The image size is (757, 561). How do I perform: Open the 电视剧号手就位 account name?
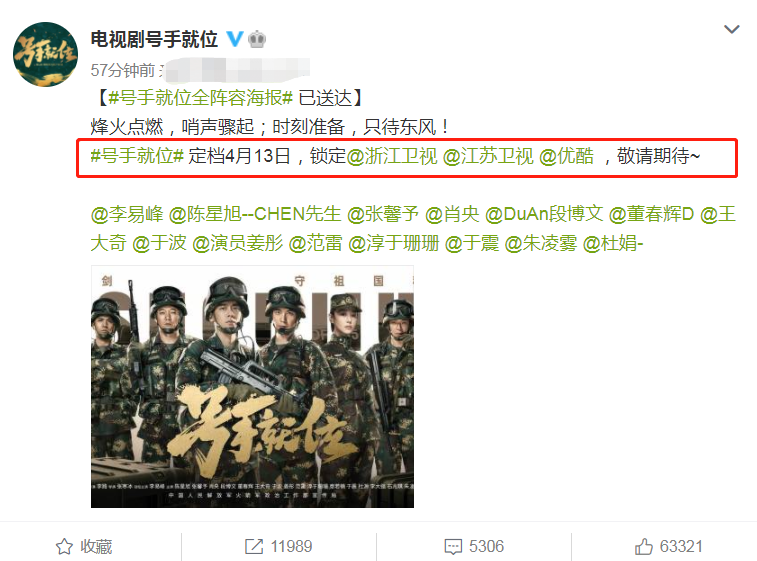click(x=154, y=39)
